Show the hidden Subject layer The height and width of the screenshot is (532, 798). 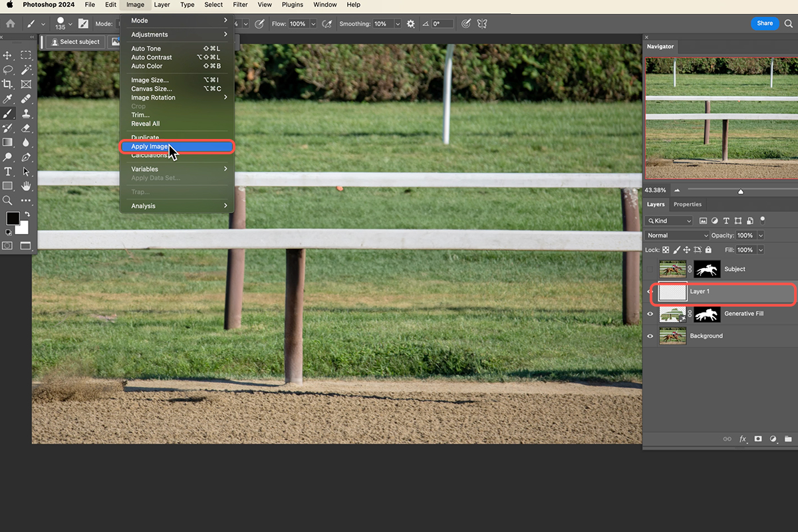point(650,269)
